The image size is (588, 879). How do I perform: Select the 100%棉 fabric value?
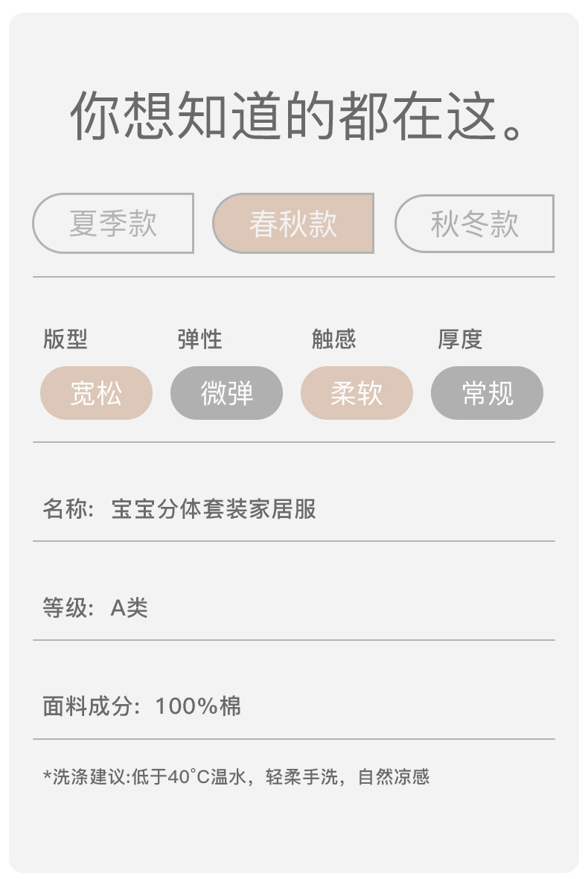pyautogui.click(x=198, y=706)
